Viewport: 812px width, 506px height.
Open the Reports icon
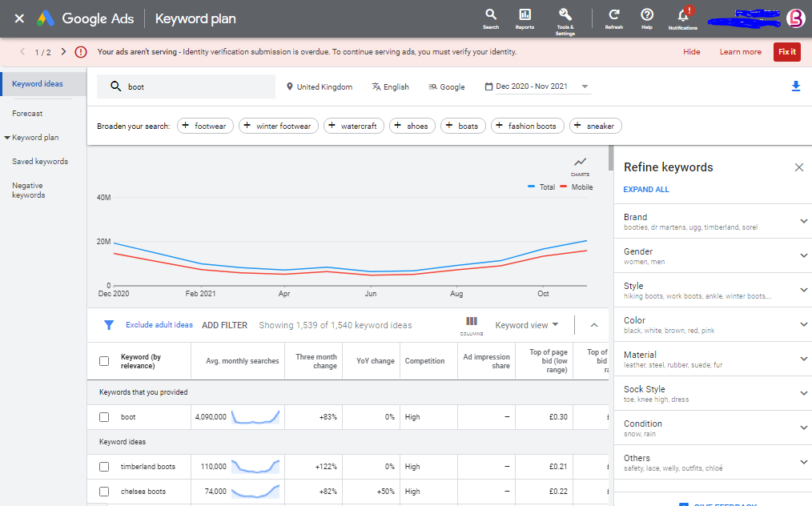click(525, 18)
